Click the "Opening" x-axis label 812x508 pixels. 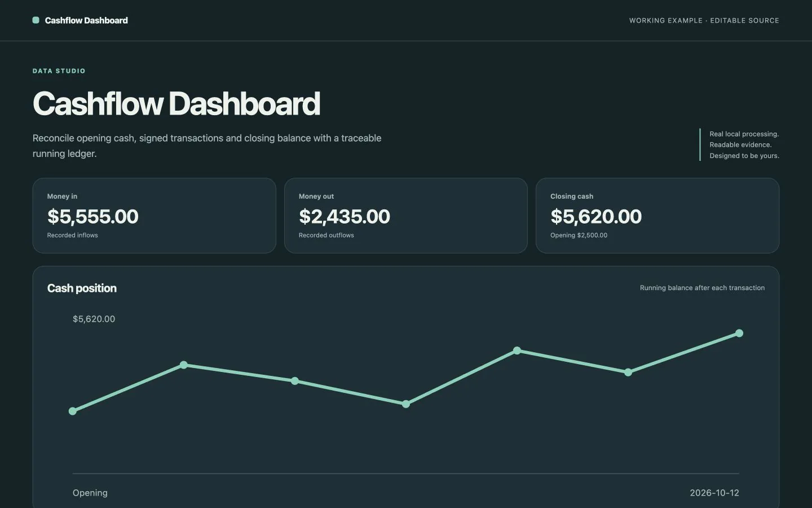90,493
